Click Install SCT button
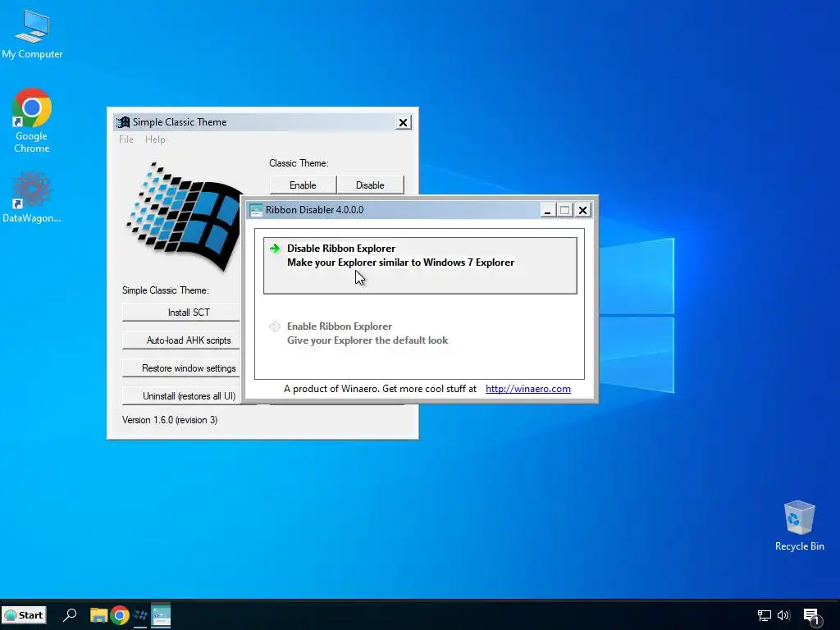840x630 pixels. (181, 313)
